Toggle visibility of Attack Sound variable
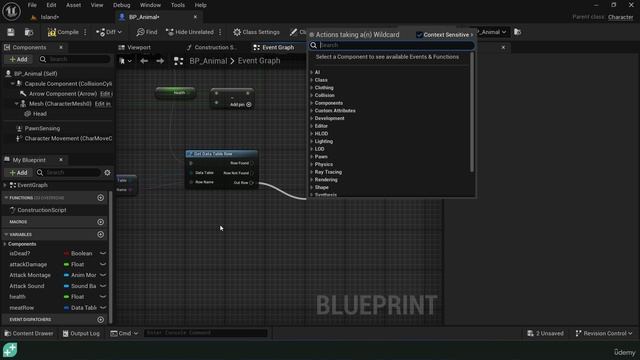This screenshot has width=640, height=360. pyautogui.click(x=103, y=286)
